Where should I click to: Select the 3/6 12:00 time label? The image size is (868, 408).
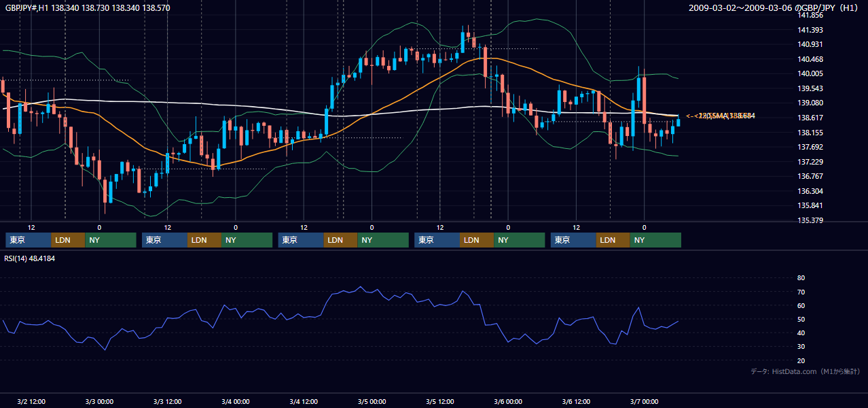pyautogui.click(x=576, y=402)
